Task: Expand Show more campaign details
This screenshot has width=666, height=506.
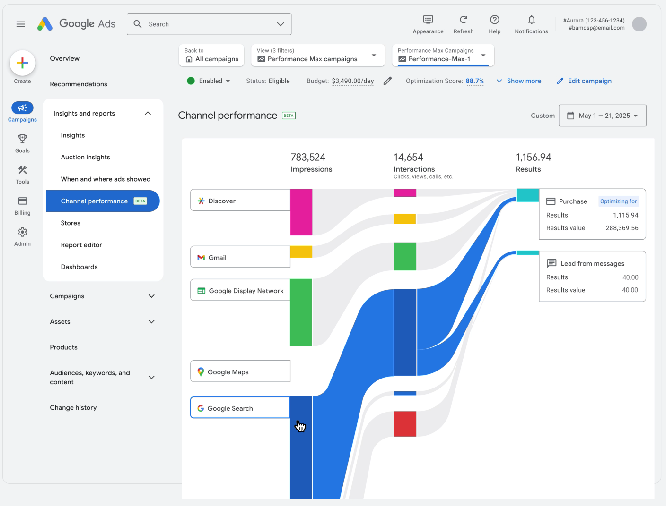Action: pos(519,81)
